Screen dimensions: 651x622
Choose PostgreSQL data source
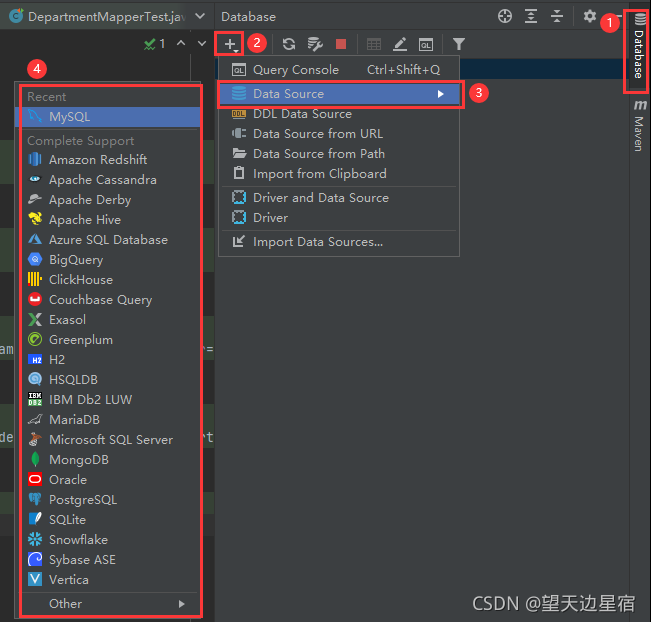(x=108, y=500)
